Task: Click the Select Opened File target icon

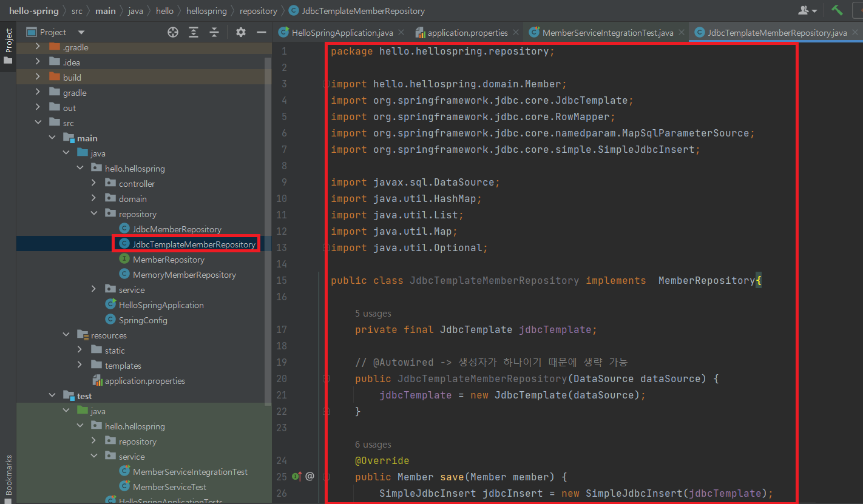Action: [173, 32]
